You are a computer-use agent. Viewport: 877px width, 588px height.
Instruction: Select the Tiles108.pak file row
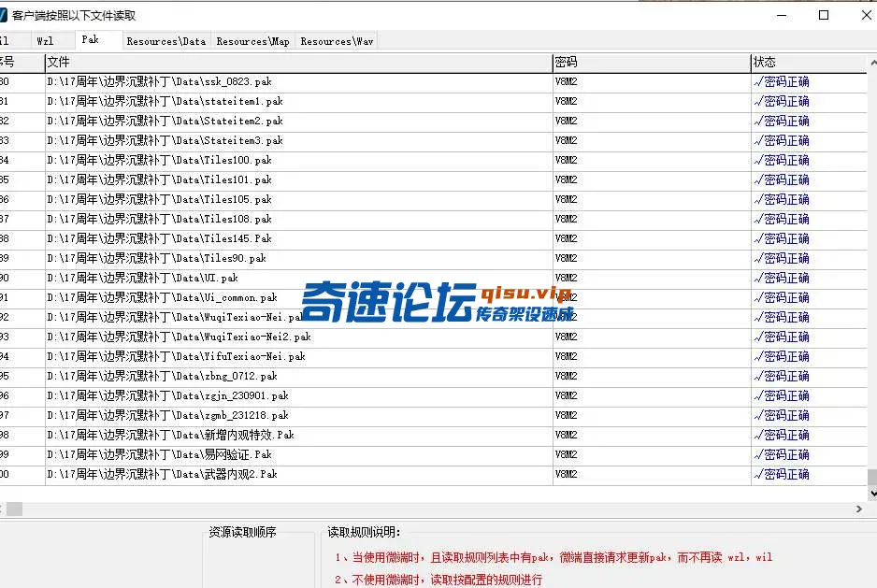point(434,219)
